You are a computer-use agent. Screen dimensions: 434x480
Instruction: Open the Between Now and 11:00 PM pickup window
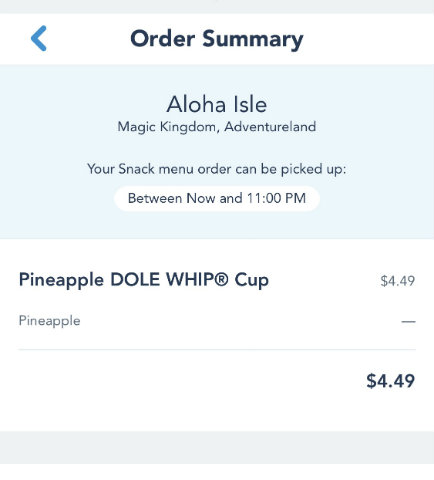(217, 198)
